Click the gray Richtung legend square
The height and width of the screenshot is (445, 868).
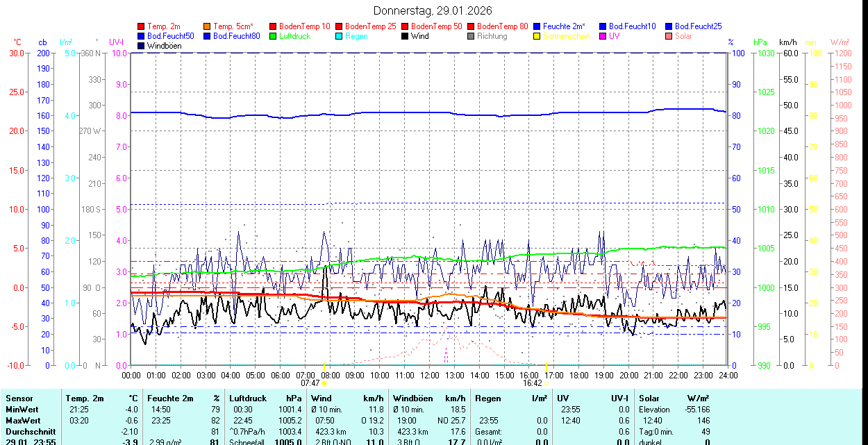[x=471, y=36]
